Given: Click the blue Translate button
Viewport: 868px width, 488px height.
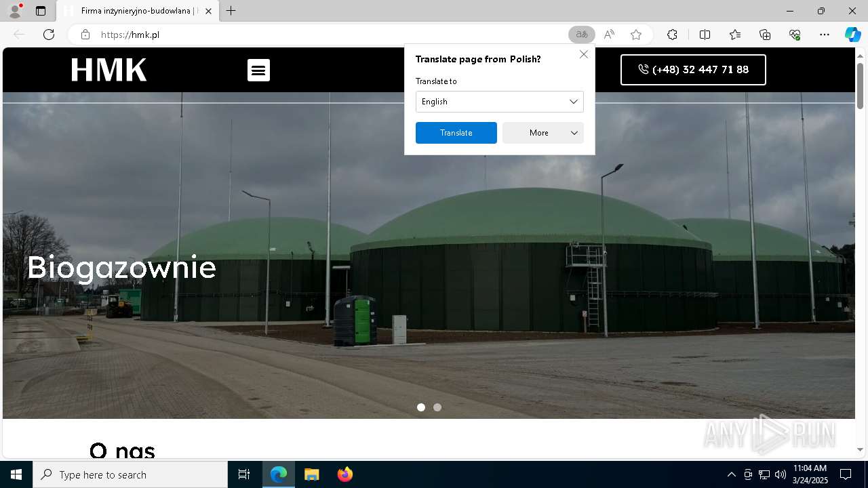Looking at the screenshot, I should [x=456, y=133].
